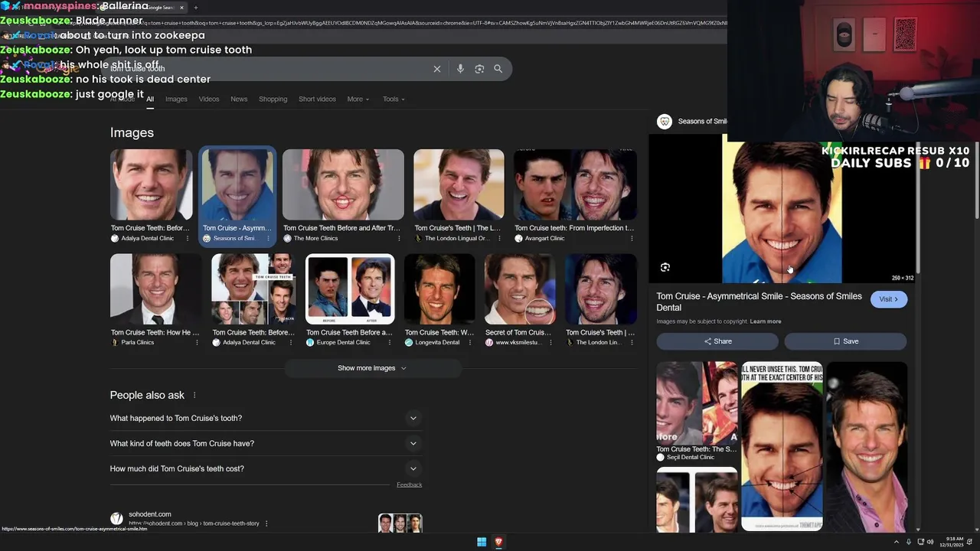The width and height of the screenshot is (980, 551).
Task: Search inside image with lens icon on preview
Action: (x=665, y=267)
